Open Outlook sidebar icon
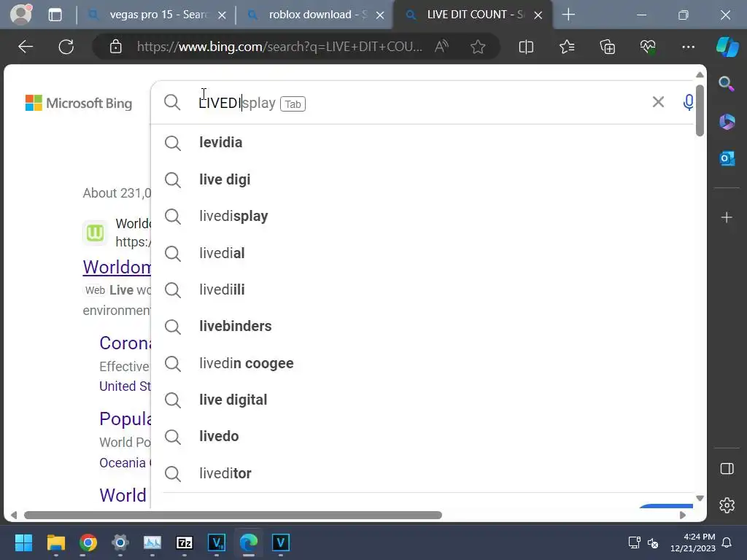The width and height of the screenshot is (747, 560). [727, 158]
